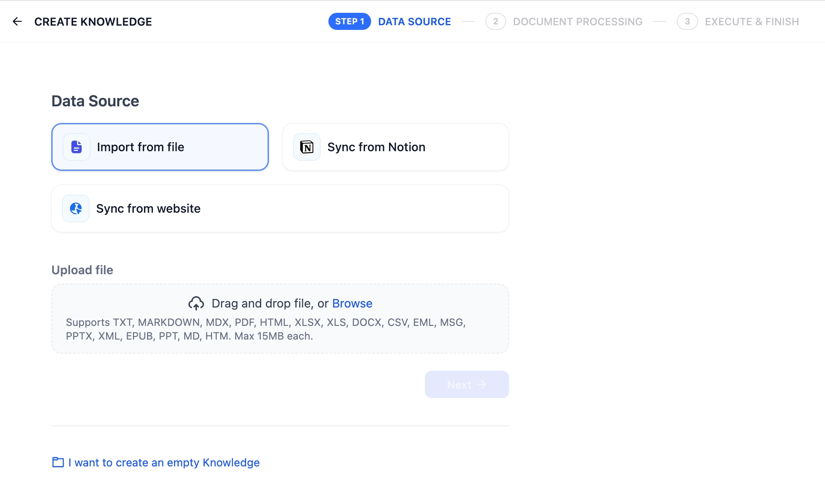
Task: Click the STEP 1 badge
Action: [349, 21]
